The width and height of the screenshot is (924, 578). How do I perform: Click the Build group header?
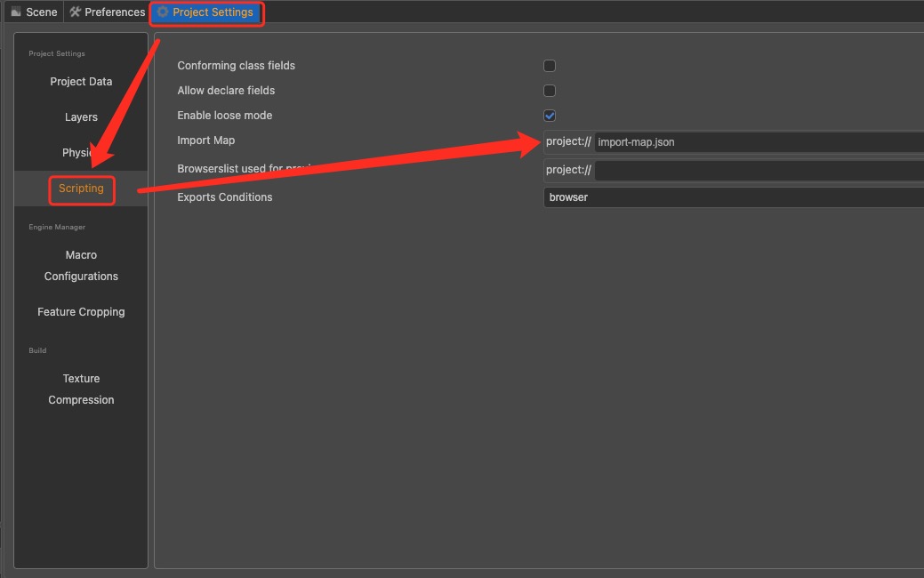point(37,350)
